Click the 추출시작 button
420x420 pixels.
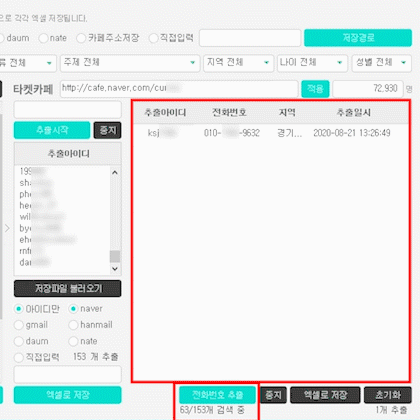52,130
